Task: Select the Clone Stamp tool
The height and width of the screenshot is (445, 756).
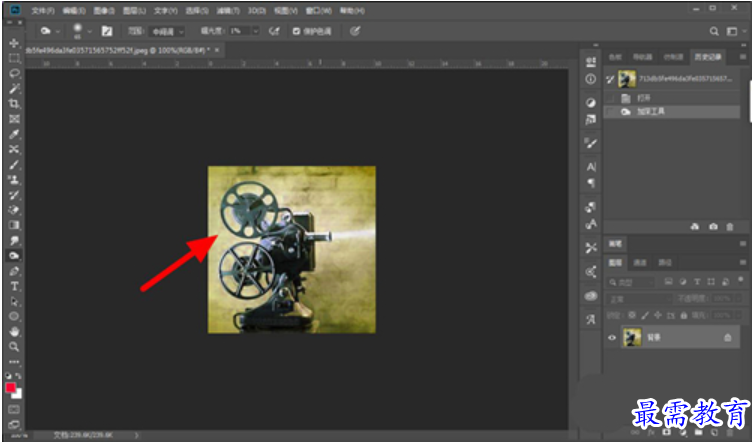Action: tap(14, 180)
